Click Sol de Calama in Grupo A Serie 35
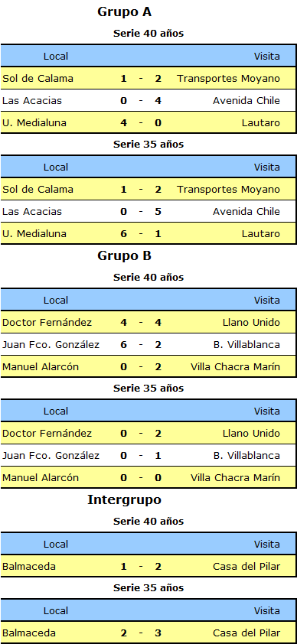Screen dimensions: 297x644 point(38,190)
